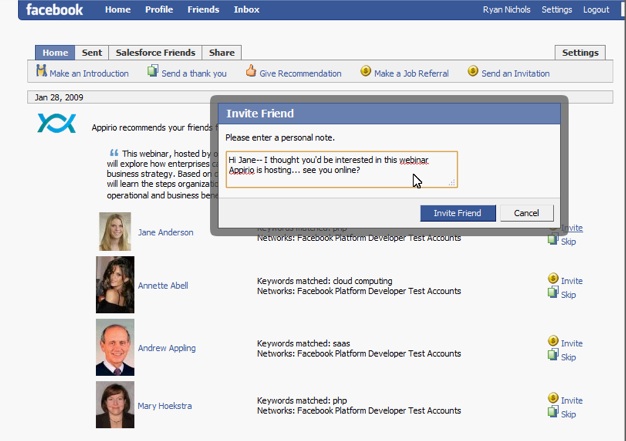Click the Make a Job Referral link

[411, 73]
